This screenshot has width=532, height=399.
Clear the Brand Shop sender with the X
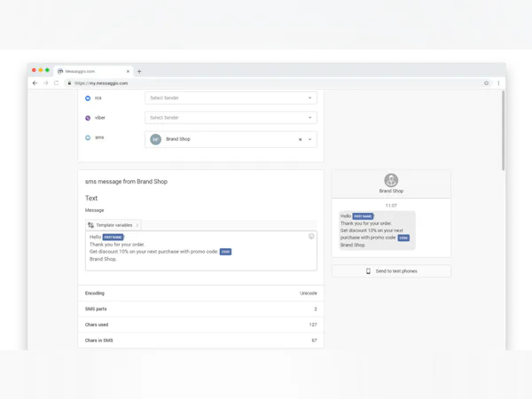click(301, 139)
